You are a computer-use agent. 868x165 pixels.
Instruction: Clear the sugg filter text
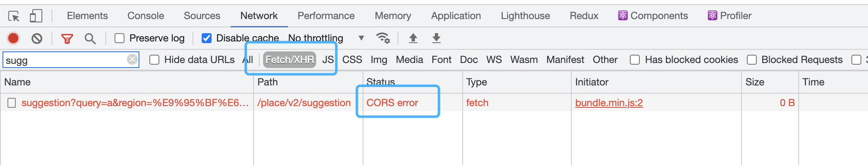132,59
